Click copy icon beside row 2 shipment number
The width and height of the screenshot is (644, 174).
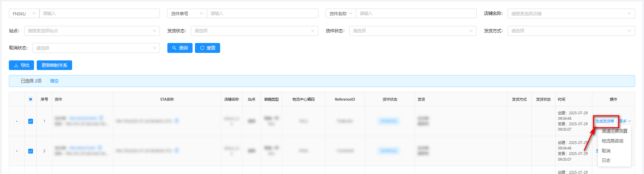(x=100, y=148)
